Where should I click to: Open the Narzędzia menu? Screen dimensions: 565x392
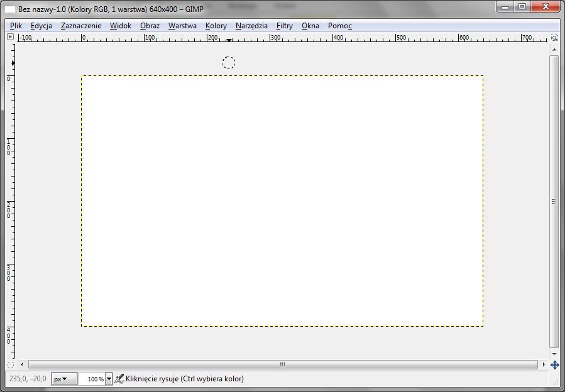pyautogui.click(x=251, y=26)
